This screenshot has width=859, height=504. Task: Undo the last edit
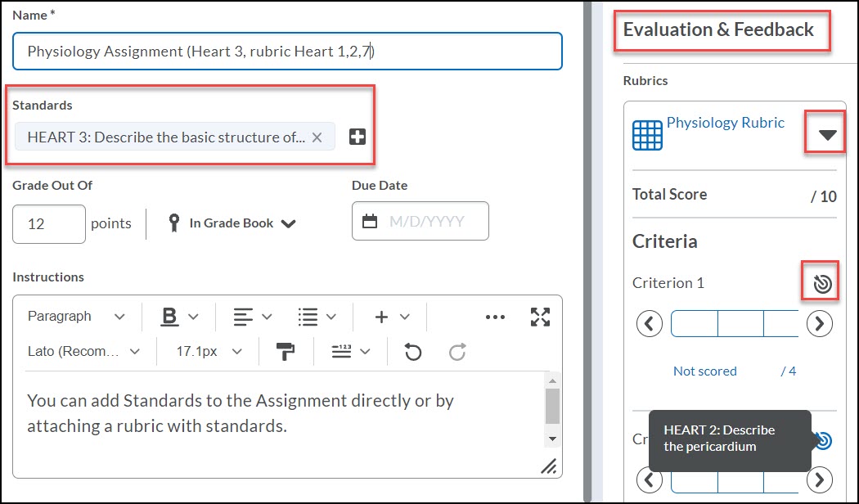[413, 351]
